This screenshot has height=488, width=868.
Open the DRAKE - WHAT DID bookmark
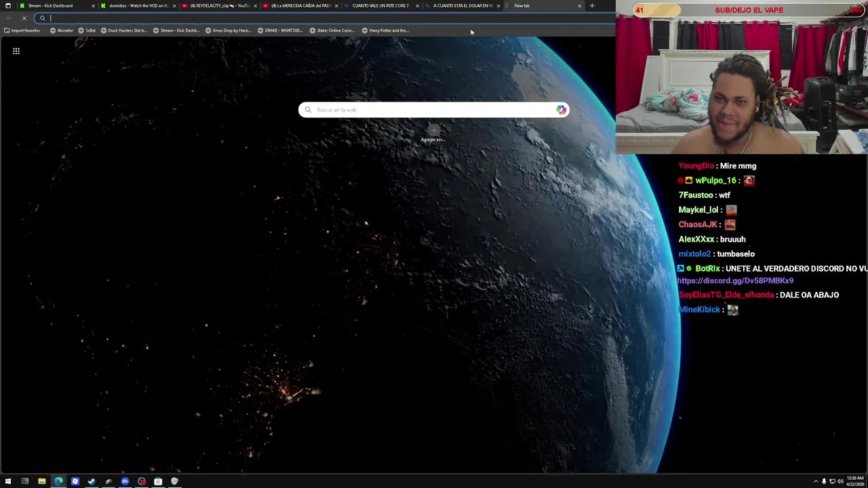click(280, 30)
